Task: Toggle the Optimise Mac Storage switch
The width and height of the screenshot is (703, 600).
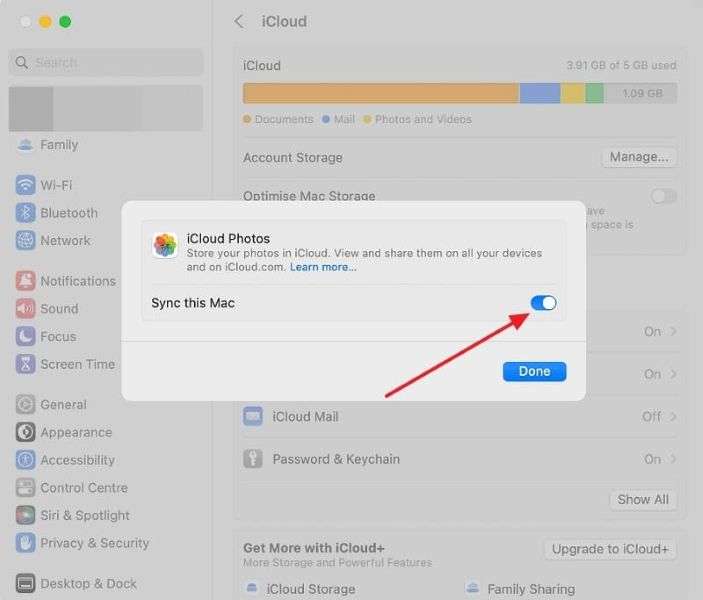Action: pyautogui.click(x=664, y=196)
